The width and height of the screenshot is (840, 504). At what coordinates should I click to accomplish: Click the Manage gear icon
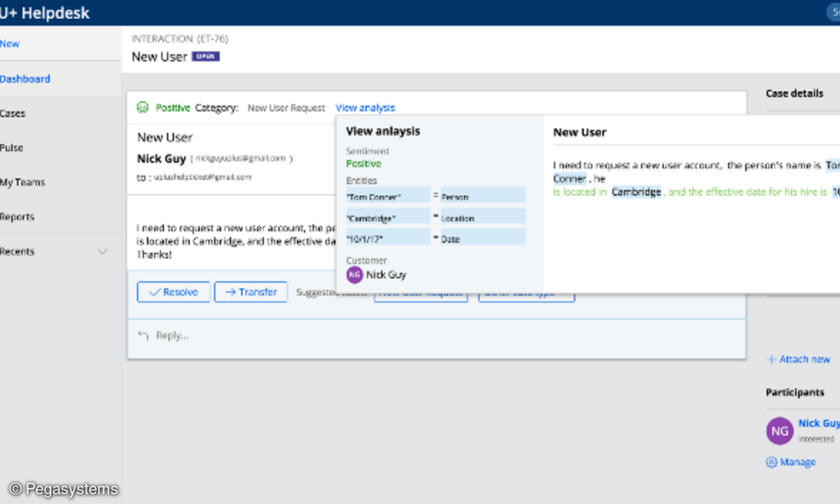[x=772, y=462]
